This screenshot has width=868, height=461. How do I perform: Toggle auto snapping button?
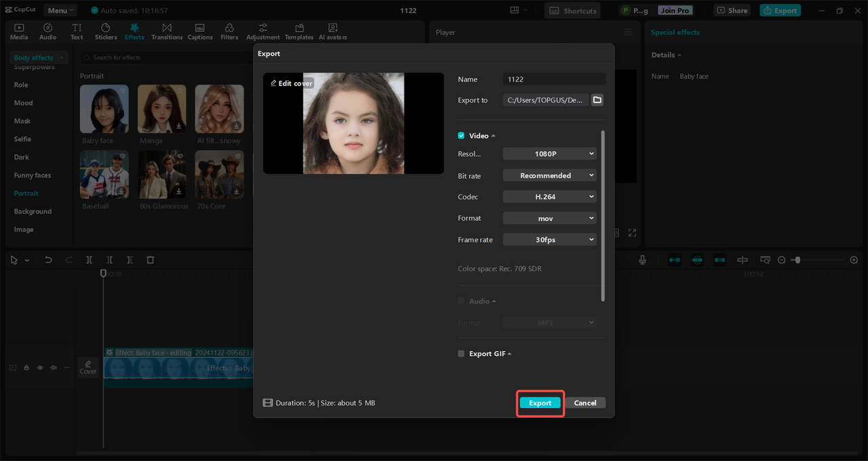[697, 260]
